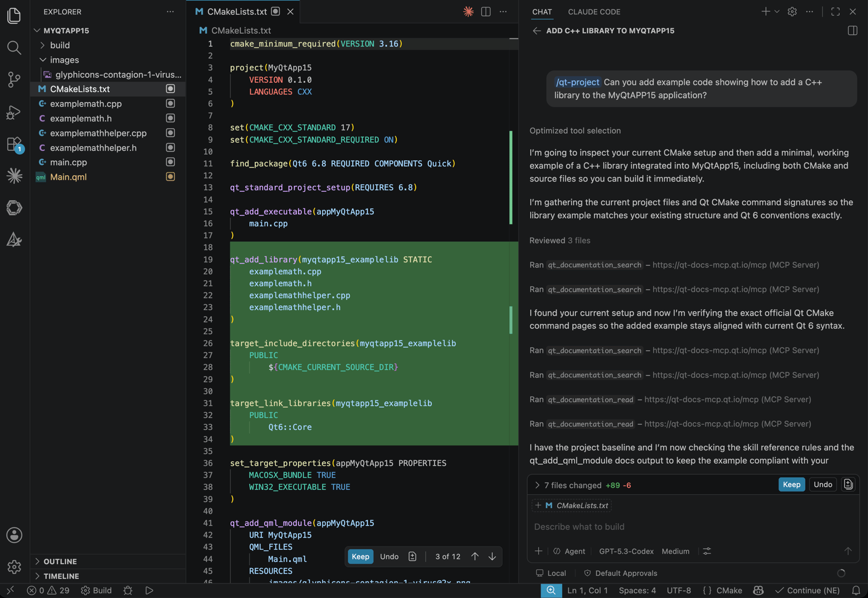Click Keep in the files changed bar
The width and height of the screenshot is (868, 598).
pyautogui.click(x=791, y=485)
